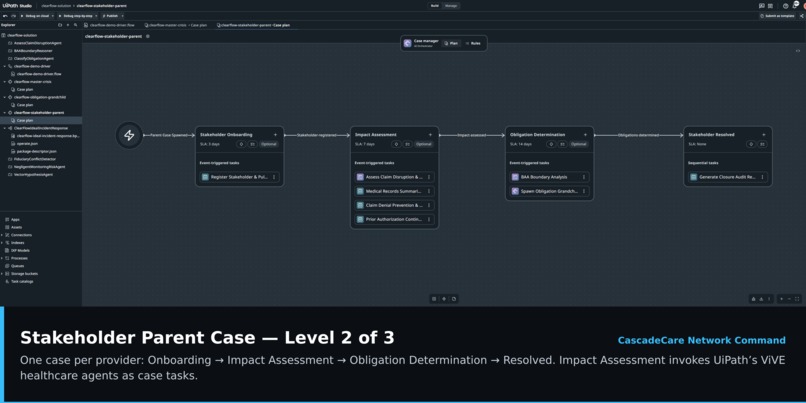Toggle Optional on Stakeholder Onboarding stage
Image resolution: width=806 pixels, height=403 pixels.
pos(269,144)
